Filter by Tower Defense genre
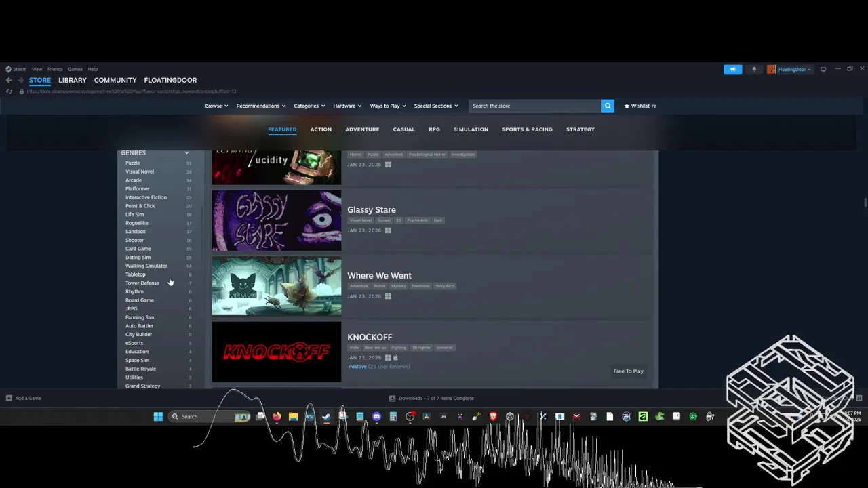This screenshot has width=868, height=488. [x=142, y=283]
